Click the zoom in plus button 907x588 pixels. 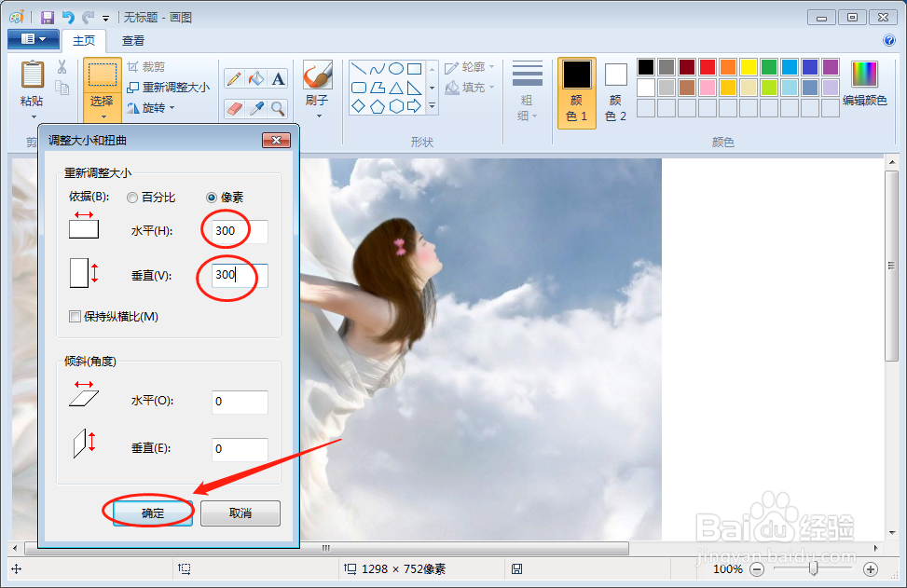871,569
